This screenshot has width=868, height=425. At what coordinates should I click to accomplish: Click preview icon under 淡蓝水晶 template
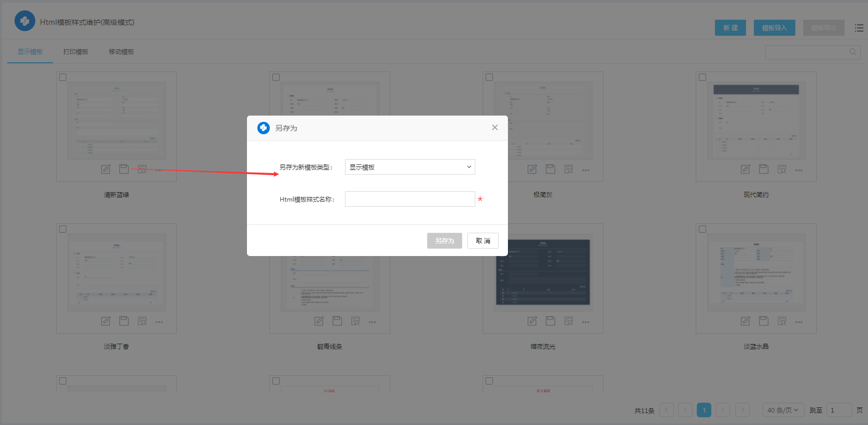pos(782,321)
